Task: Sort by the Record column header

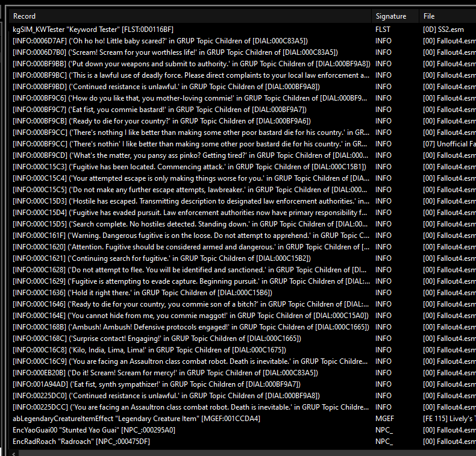Action: pyautogui.click(x=190, y=16)
